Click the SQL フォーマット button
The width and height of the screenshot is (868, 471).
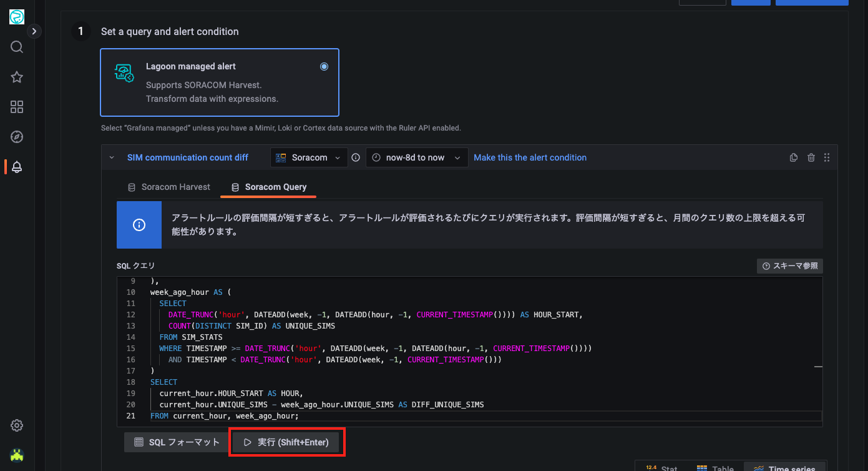[x=177, y=442]
